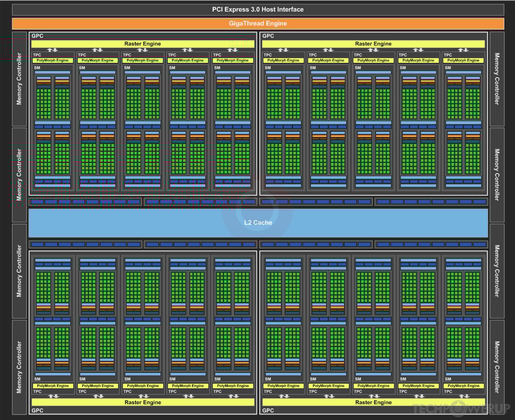Click the PCI Express 3.0 Host Interface bar
Screen dimensions: 515x420
tap(258, 9)
